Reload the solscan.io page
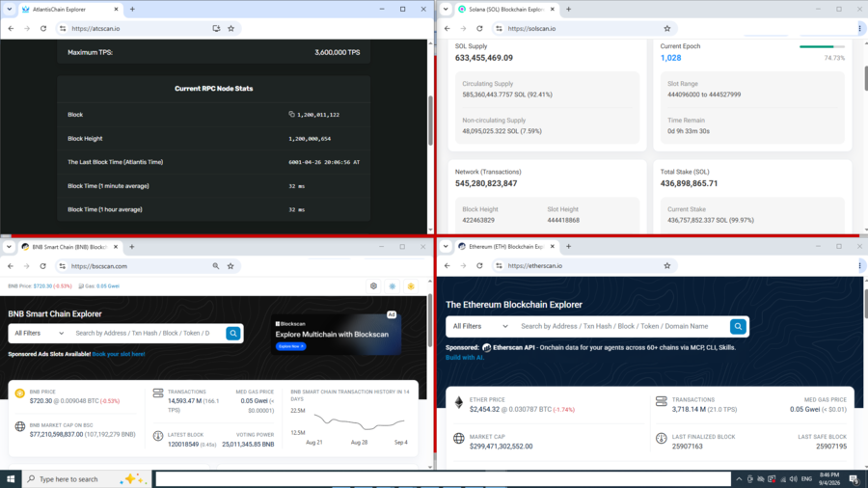Screen dimensions: 868x488 point(479,28)
